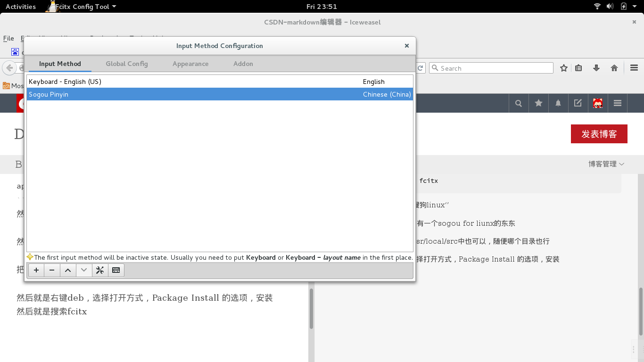
Task: Open CSDN notifications bell icon
Action: point(558,103)
